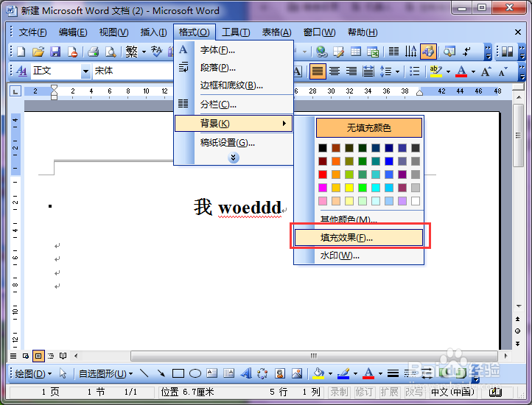Choose 字体(F)... from Format menu
Screen dimensions: 532x405
click(234, 50)
